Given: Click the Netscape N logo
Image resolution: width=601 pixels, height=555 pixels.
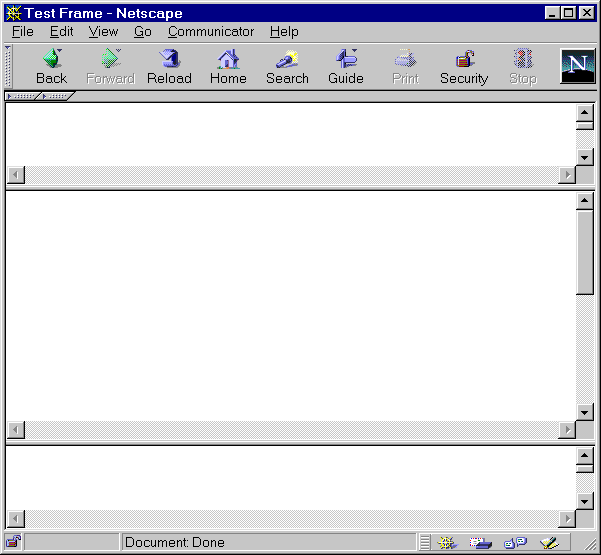Looking at the screenshot, I should [x=578, y=66].
